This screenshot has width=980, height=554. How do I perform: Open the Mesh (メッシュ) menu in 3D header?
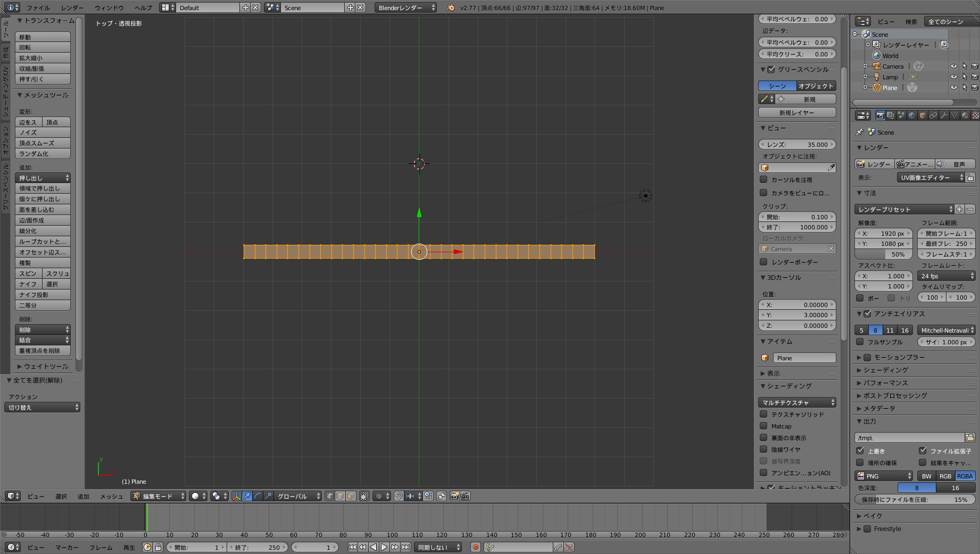(112, 496)
